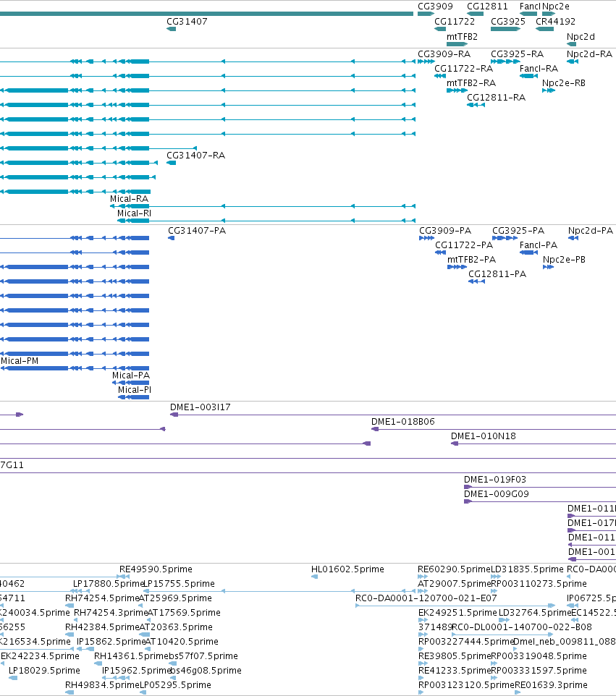616x696 pixels.
Task: Click the CG12811-RA transcript label
Action: 496,98
